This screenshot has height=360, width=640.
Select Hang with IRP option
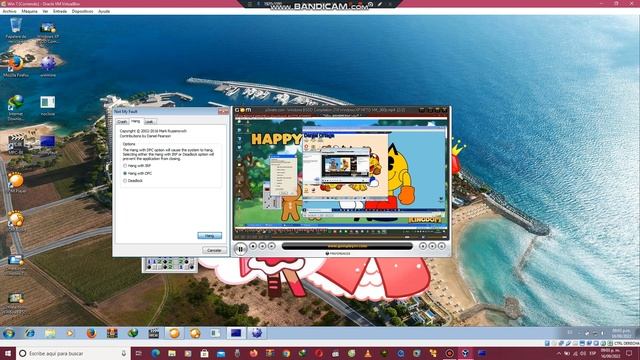tap(137, 166)
